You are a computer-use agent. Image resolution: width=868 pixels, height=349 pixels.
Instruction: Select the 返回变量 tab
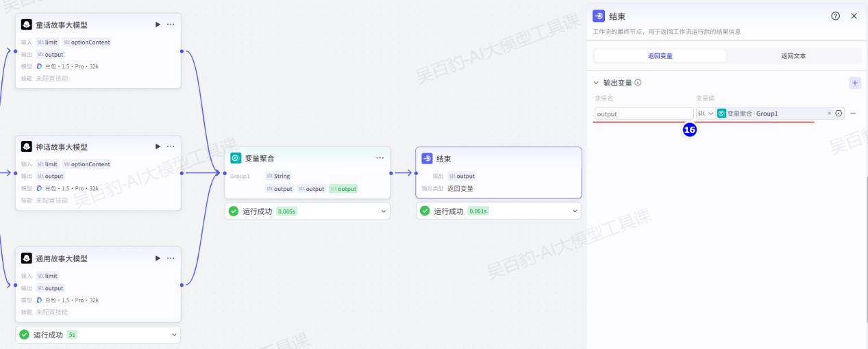[x=660, y=56]
